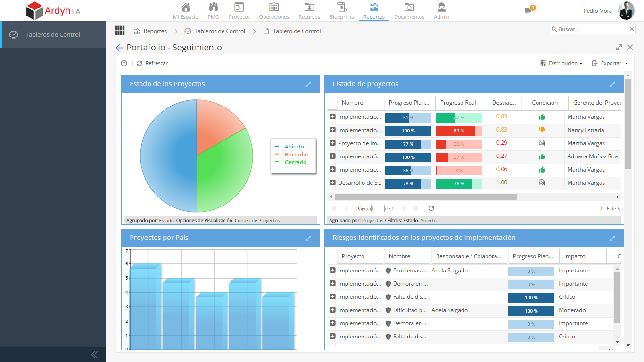
Task: Open PMO module
Action: tap(214, 11)
